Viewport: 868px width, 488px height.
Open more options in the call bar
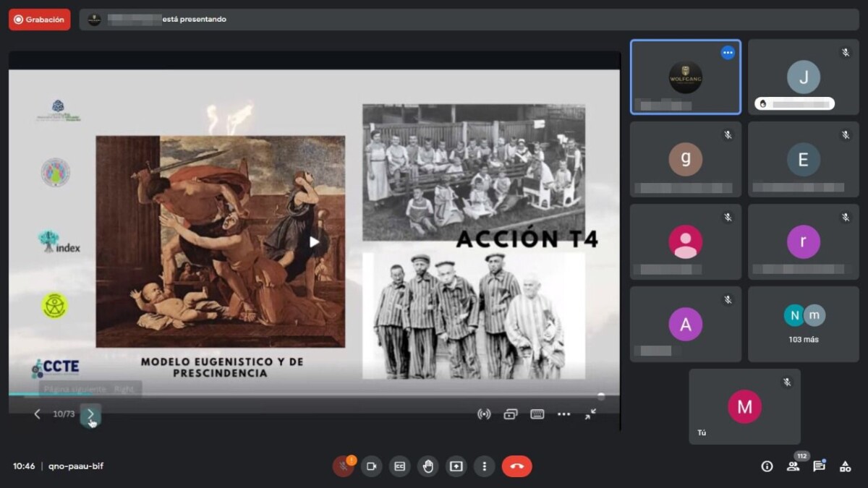(x=484, y=466)
